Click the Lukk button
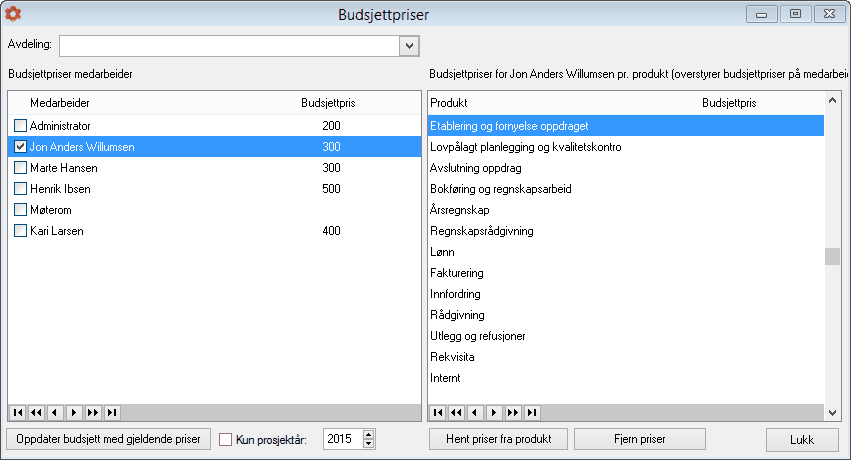The width and height of the screenshot is (851, 460). 802,440
